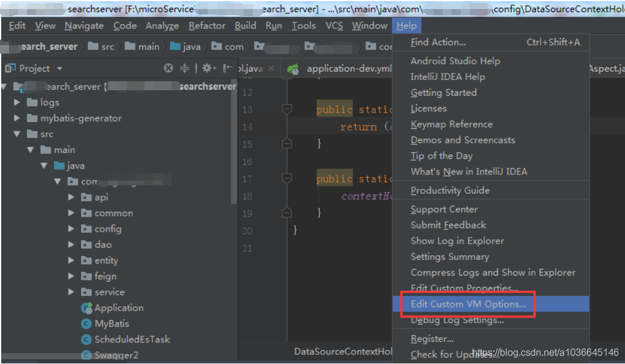Screen dimensions: 625x364
Task: Click the MyBatis class icon
Action: pyautogui.click(x=86, y=324)
